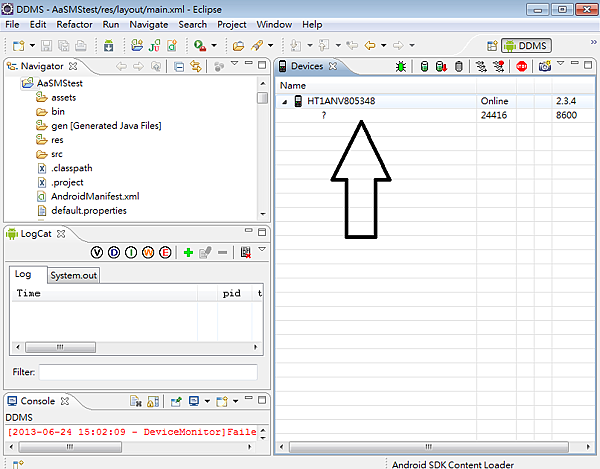Click the Devices panel horizontal scrollbar
The height and width of the screenshot is (469, 600).
(x=429, y=446)
